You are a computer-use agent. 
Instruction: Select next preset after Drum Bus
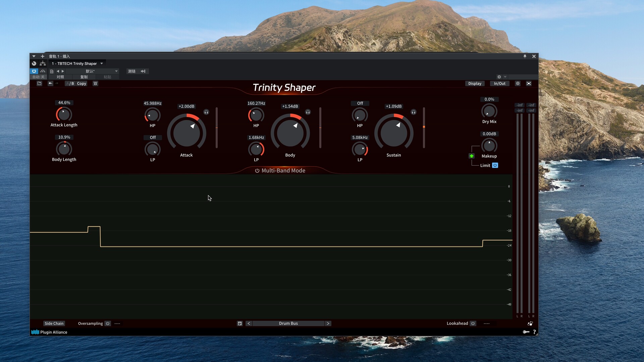(x=328, y=323)
